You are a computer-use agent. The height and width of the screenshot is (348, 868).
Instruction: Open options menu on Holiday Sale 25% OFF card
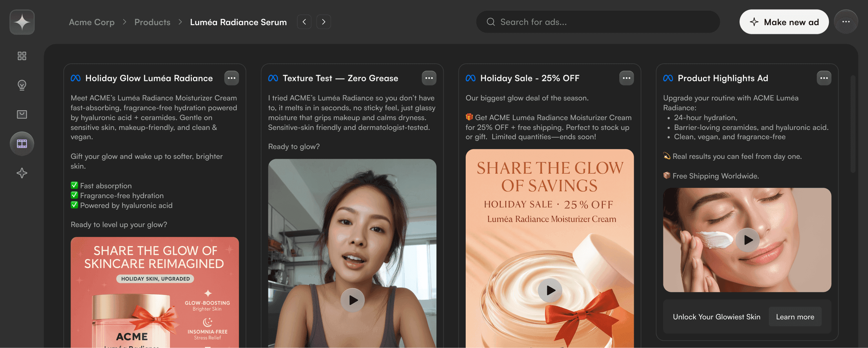pos(627,78)
